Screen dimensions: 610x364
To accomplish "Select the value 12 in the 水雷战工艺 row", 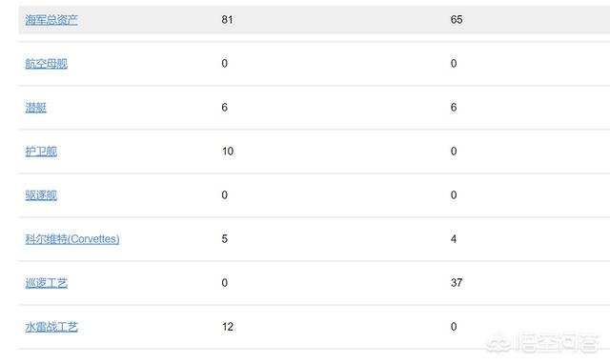I will coord(228,327).
